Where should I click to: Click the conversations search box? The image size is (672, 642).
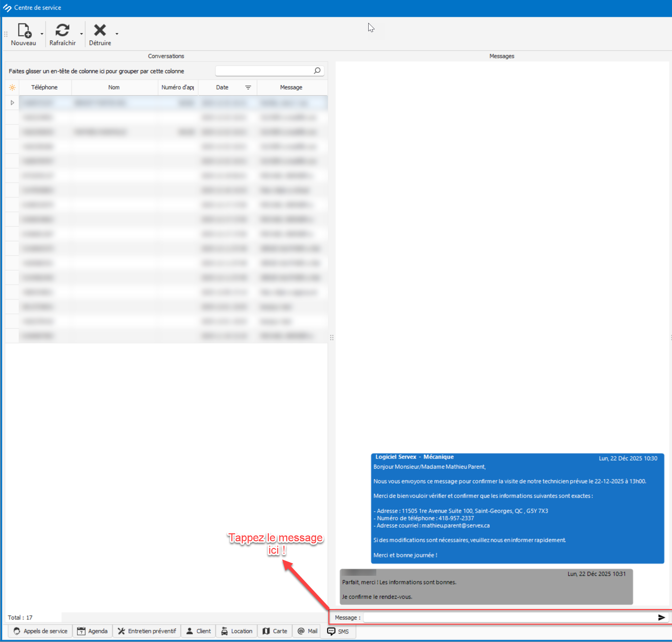264,71
